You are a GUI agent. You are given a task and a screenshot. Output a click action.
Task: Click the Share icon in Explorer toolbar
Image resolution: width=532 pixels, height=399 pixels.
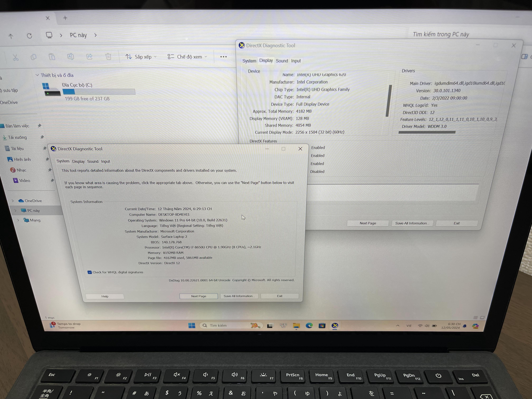click(89, 56)
